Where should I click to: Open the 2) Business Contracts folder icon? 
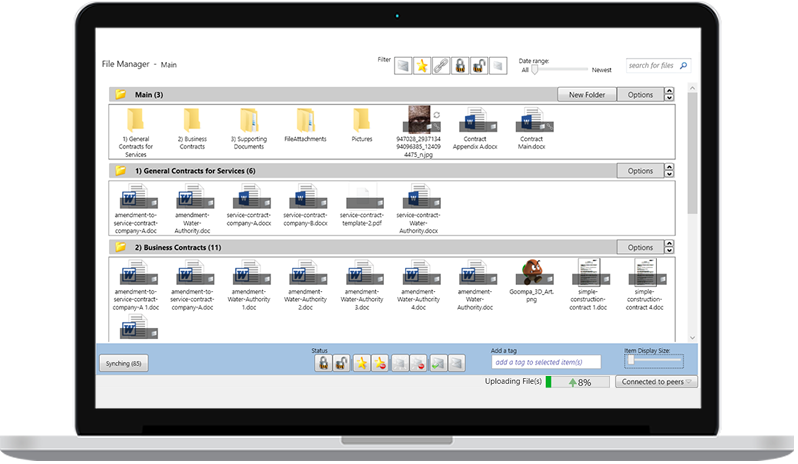tap(192, 121)
